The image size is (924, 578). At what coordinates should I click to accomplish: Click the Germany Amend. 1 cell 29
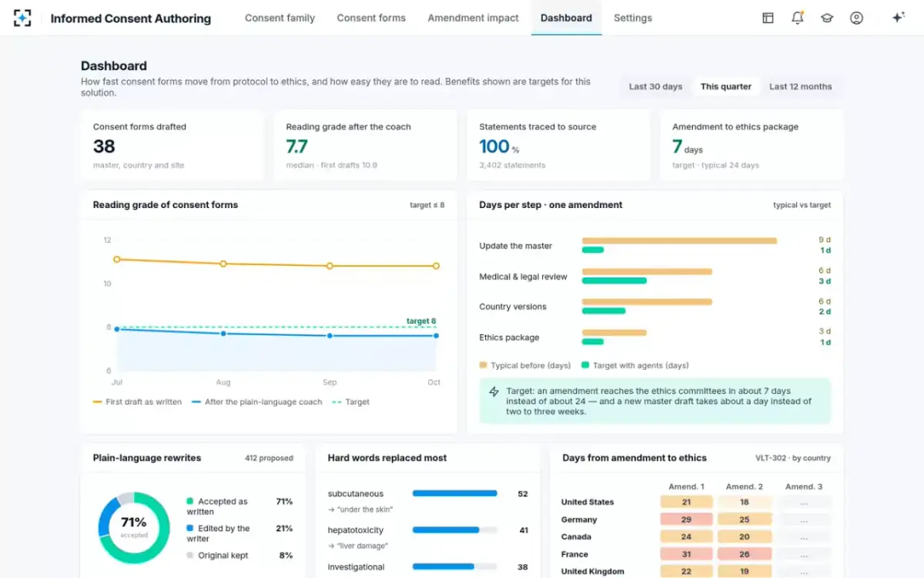click(x=686, y=519)
